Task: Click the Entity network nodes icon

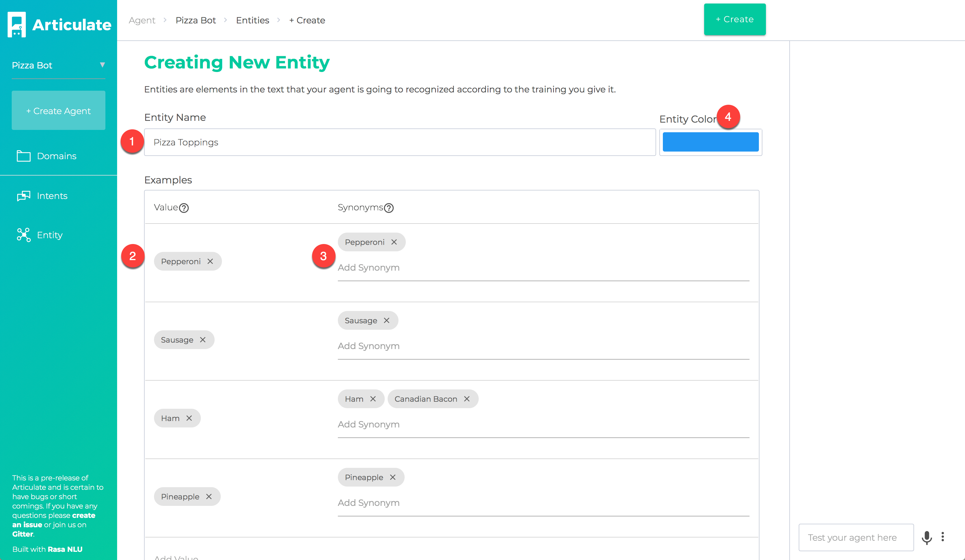Action: 24,235
